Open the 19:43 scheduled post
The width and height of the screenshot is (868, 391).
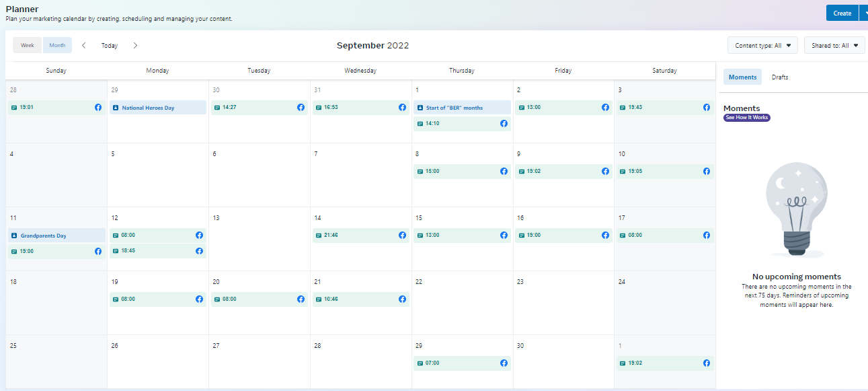click(665, 108)
